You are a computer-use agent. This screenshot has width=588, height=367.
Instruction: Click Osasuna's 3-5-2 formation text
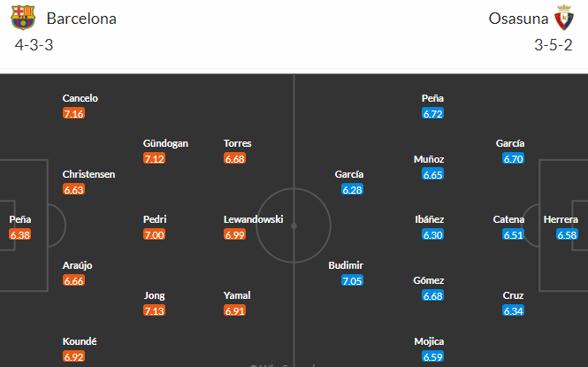(554, 45)
